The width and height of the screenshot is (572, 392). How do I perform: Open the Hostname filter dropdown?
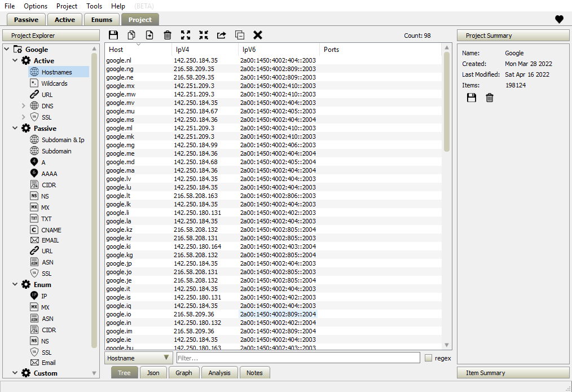pos(138,358)
